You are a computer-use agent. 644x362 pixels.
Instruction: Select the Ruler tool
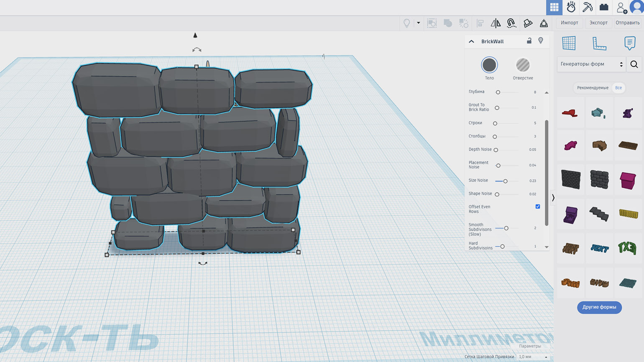tap(599, 43)
